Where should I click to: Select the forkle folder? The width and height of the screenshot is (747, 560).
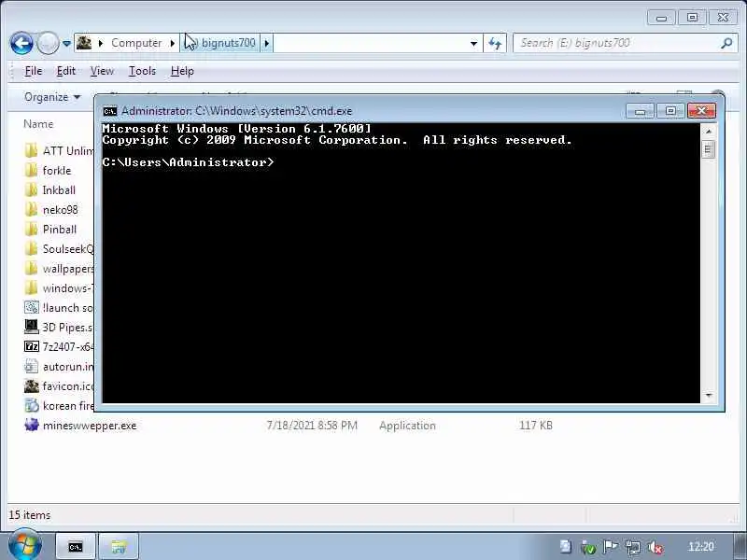point(48,171)
